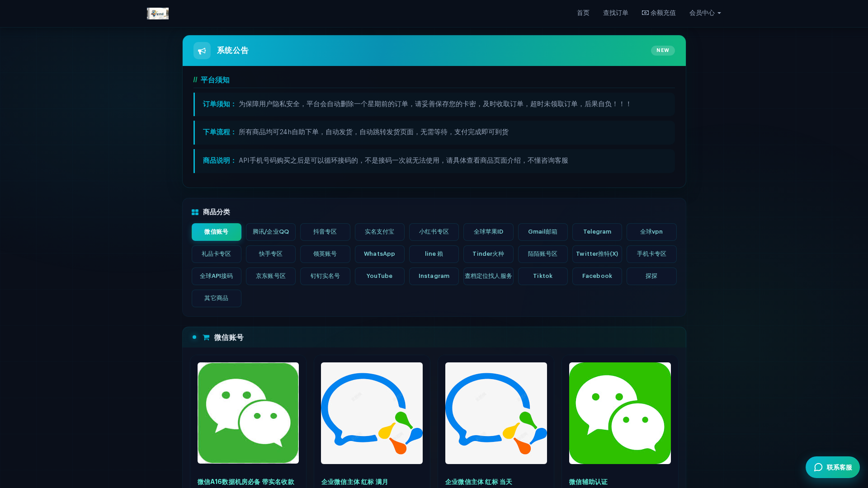
Task: Select the line 赖 category
Action: [x=434, y=254]
